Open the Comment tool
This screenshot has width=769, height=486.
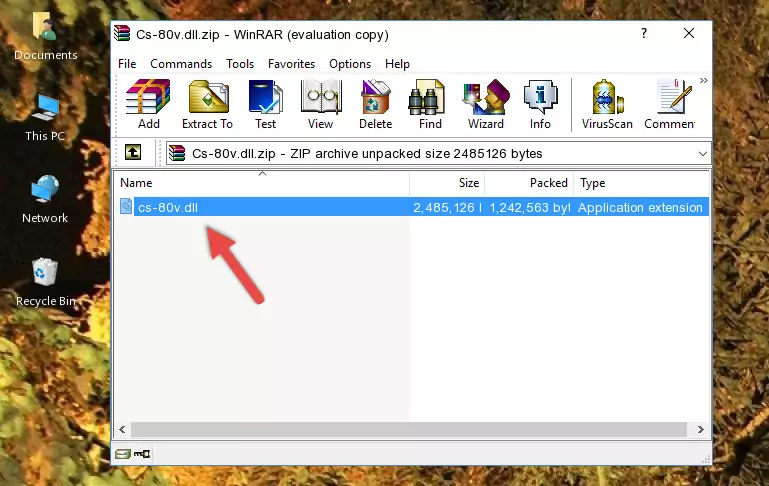pos(669,104)
